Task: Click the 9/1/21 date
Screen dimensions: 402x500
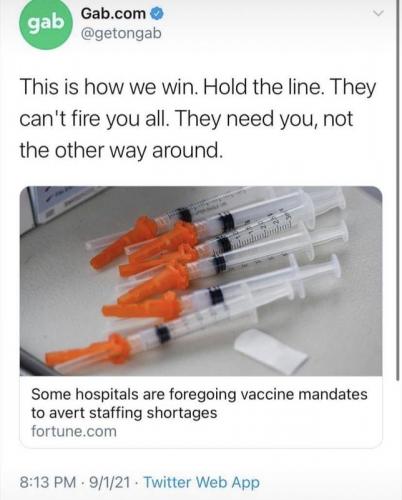Action: click(108, 482)
